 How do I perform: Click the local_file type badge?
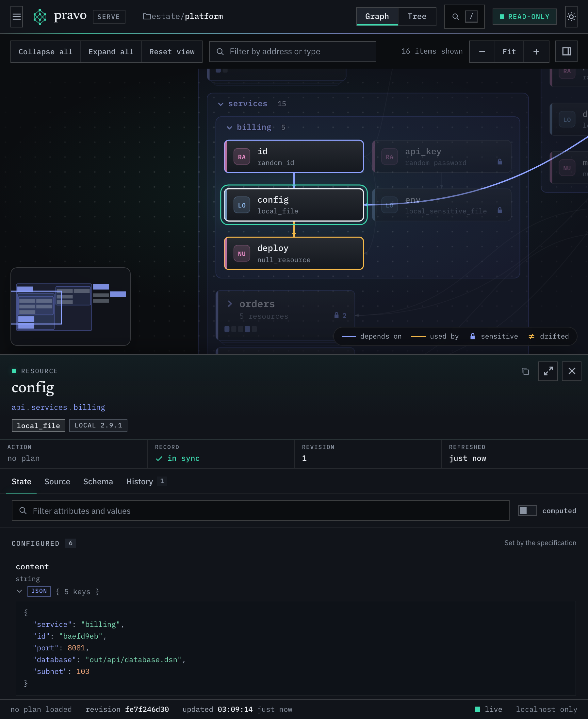pos(38,426)
